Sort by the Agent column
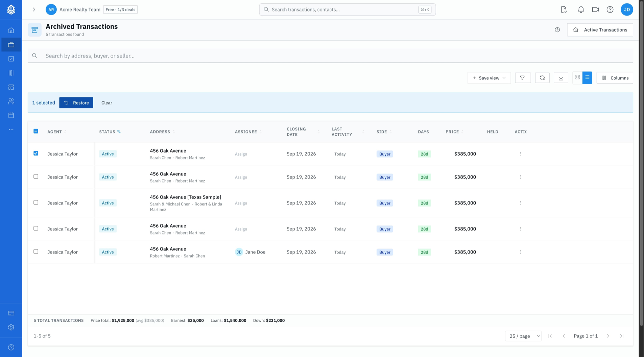This screenshot has width=644, height=357. coord(57,132)
